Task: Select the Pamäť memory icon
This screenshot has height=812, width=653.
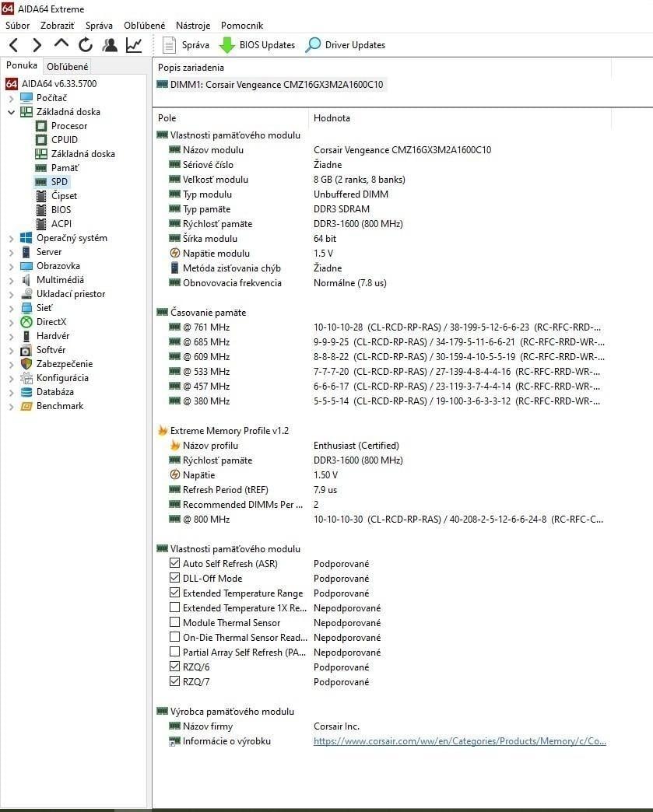Action: pos(41,168)
